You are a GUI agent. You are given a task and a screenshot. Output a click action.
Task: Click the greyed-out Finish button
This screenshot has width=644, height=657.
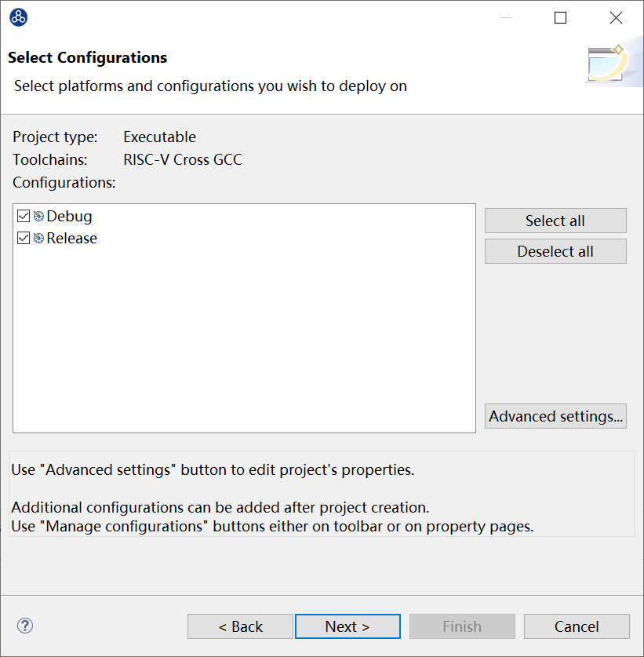(462, 626)
